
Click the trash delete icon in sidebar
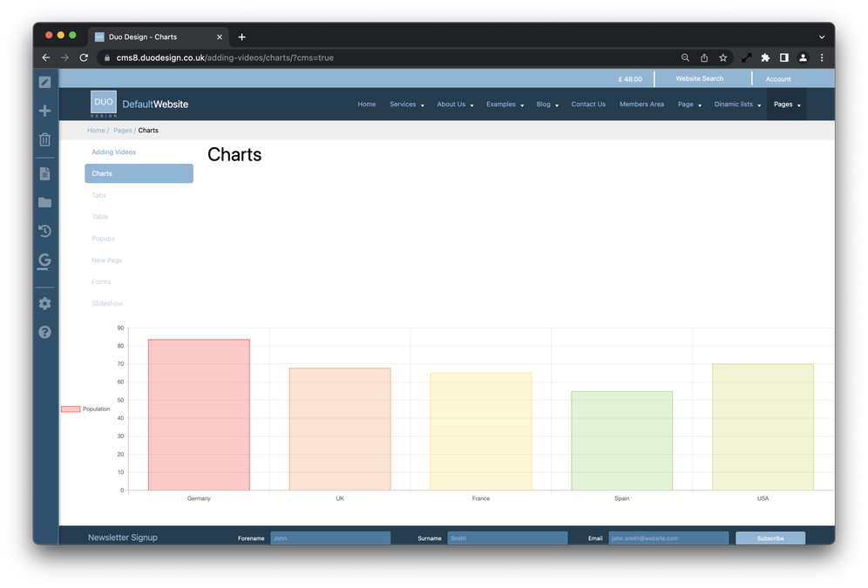coord(44,139)
